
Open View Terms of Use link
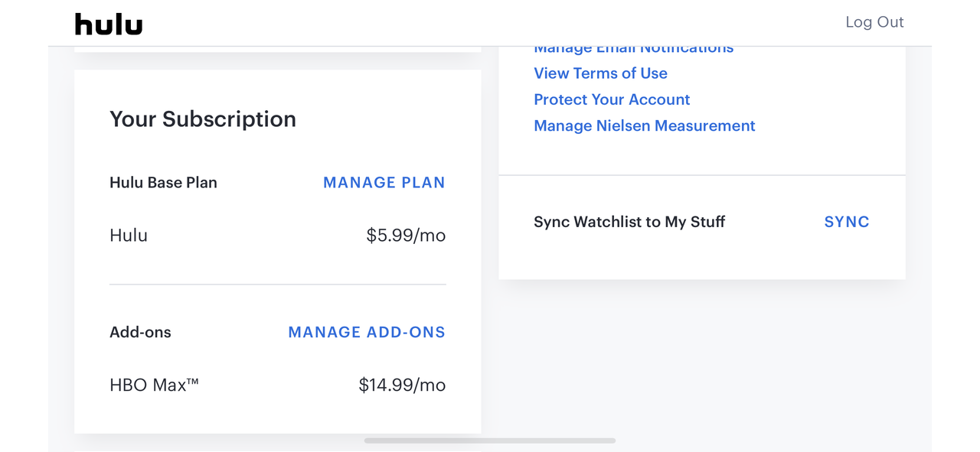click(600, 73)
